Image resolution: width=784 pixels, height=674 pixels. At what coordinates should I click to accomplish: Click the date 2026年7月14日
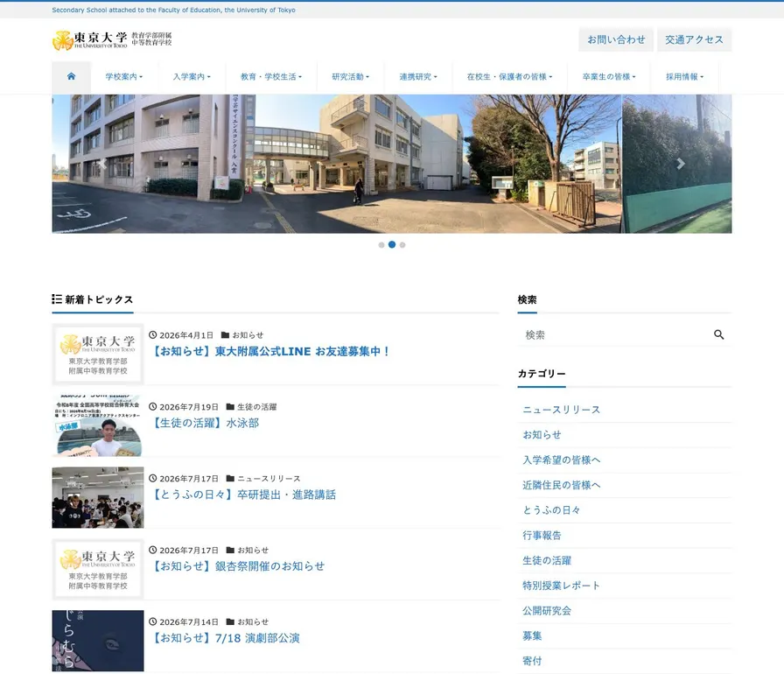point(188,622)
